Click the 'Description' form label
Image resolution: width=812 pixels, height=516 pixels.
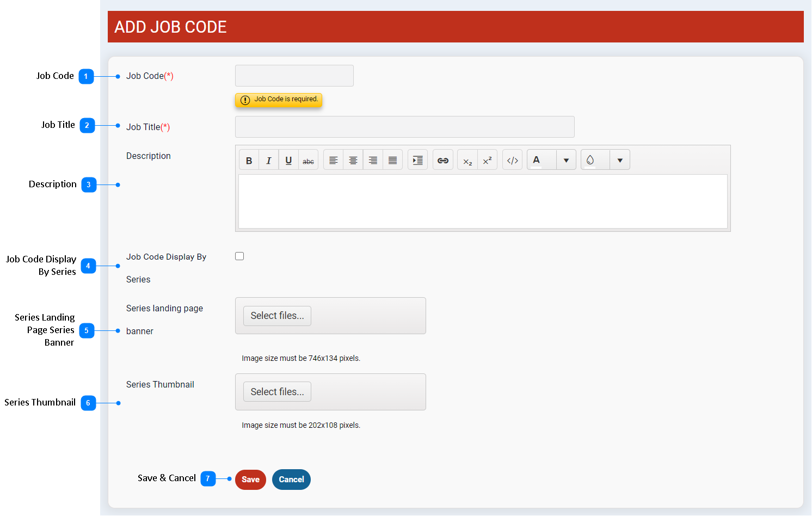click(149, 156)
